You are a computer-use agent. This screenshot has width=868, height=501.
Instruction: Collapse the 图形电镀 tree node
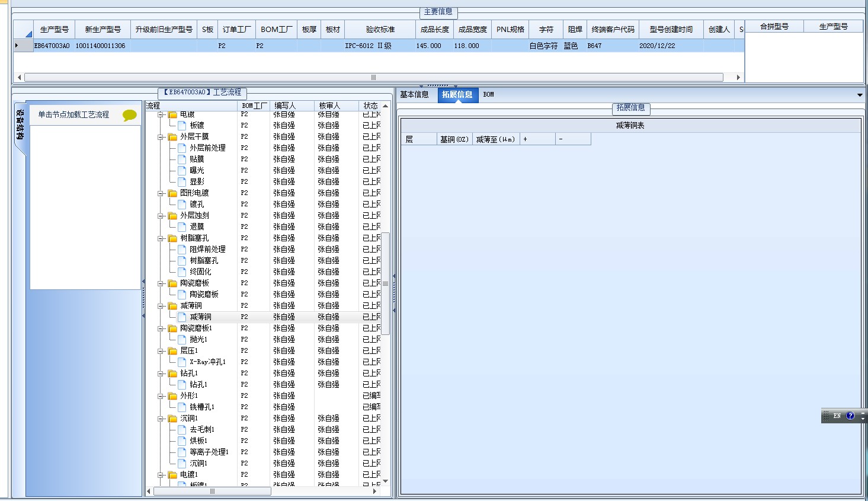tap(161, 193)
